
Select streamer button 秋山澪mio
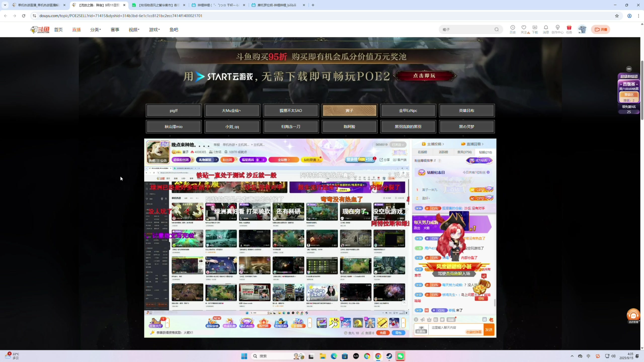point(174,127)
